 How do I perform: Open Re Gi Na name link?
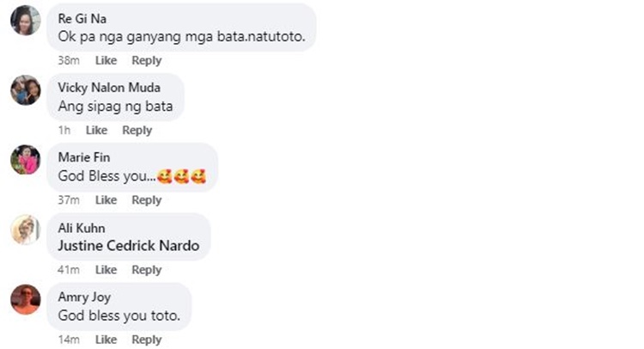[x=82, y=19]
